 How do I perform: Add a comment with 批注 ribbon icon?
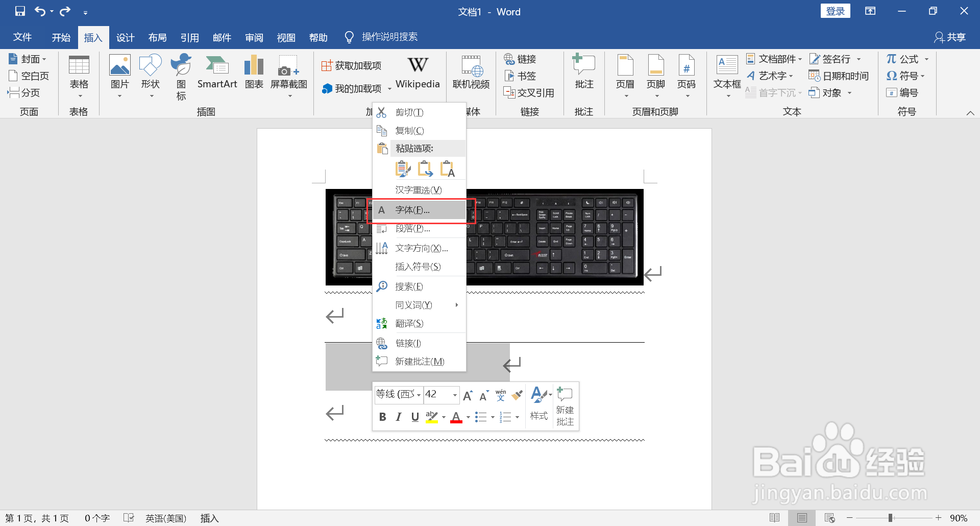tap(584, 72)
